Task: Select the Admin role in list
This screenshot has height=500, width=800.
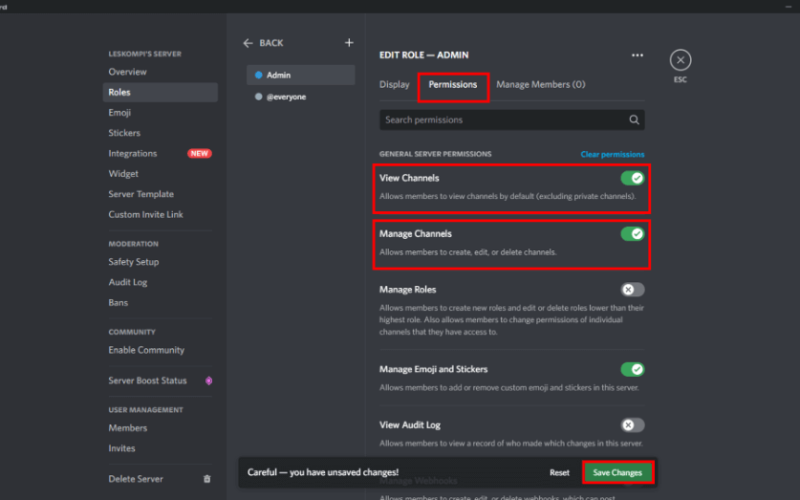Action: point(301,75)
